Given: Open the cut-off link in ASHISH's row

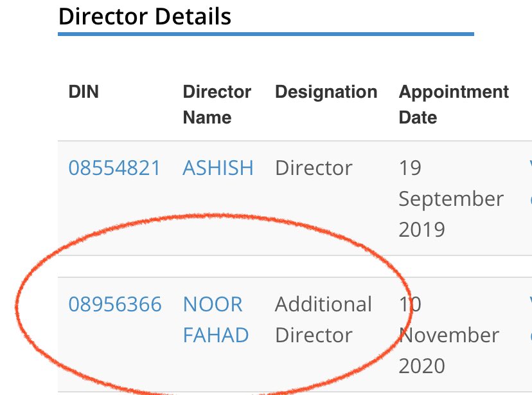Looking at the screenshot, I should 530,183.
